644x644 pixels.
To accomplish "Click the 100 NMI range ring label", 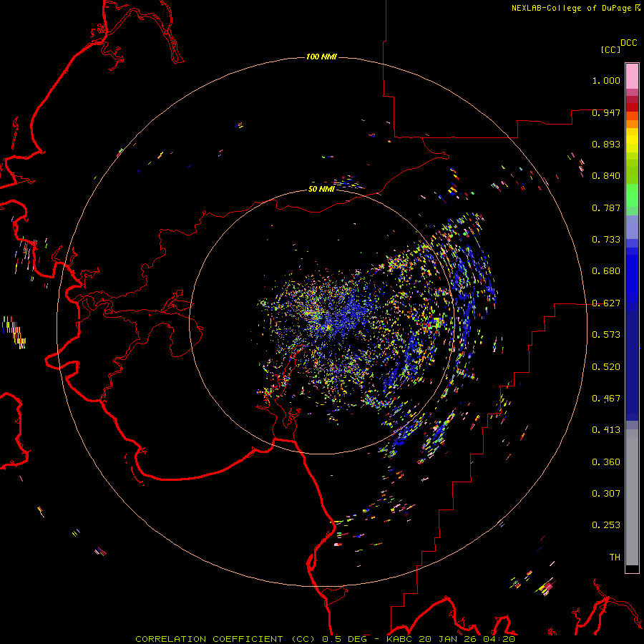I will [x=321, y=57].
